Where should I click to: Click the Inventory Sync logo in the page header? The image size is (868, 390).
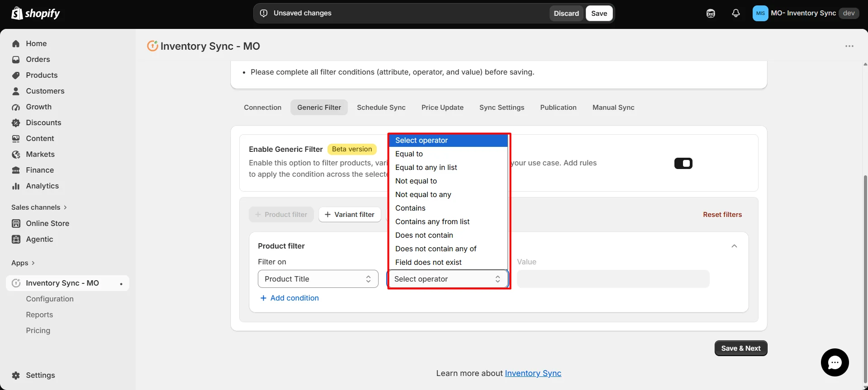click(x=152, y=46)
